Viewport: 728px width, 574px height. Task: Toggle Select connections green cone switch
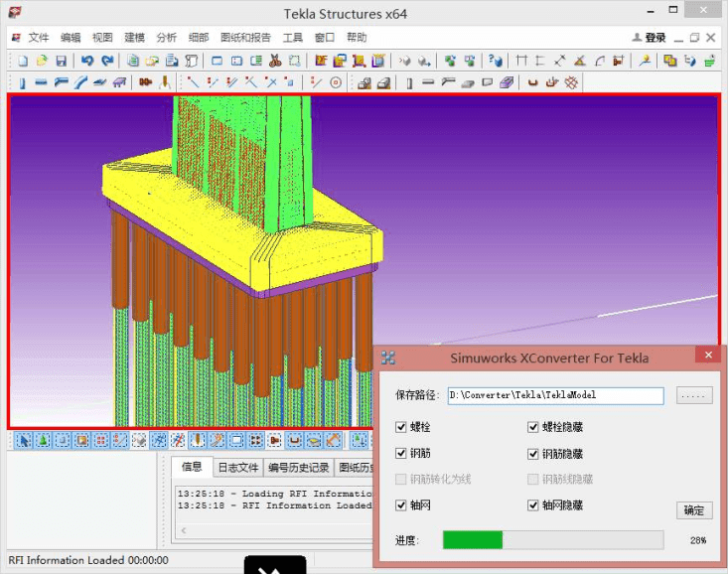pyautogui.click(x=43, y=440)
